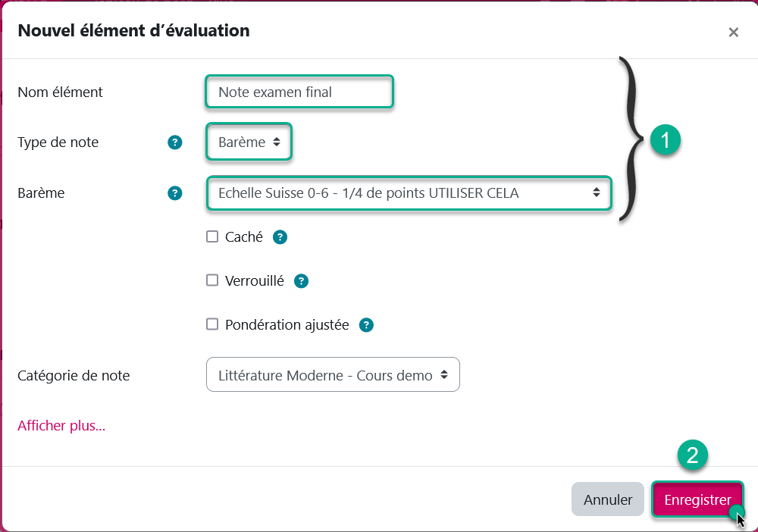758x532 pixels.
Task: Close the Nouvel élément d'évaluation dialog
Action: [x=733, y=33]
